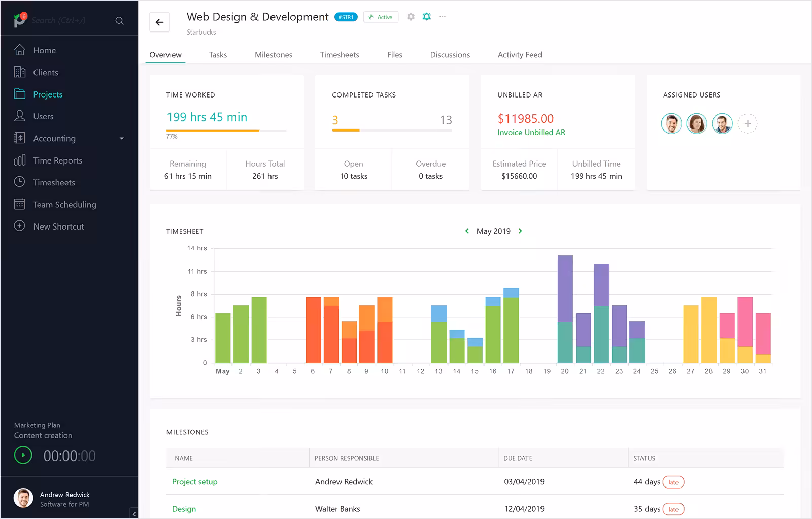
Task: Open Team Scheduling in the sidebar
Action: (64, 205)
